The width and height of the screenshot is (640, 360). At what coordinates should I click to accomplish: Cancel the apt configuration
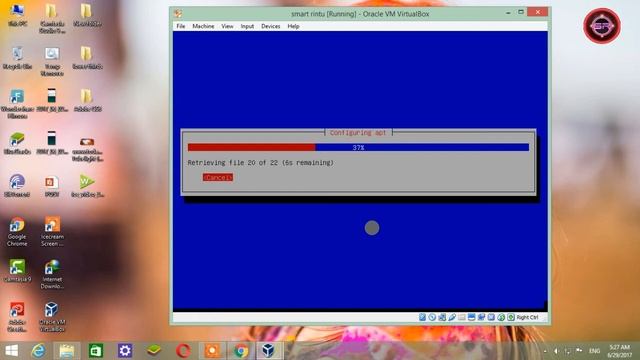218,177
